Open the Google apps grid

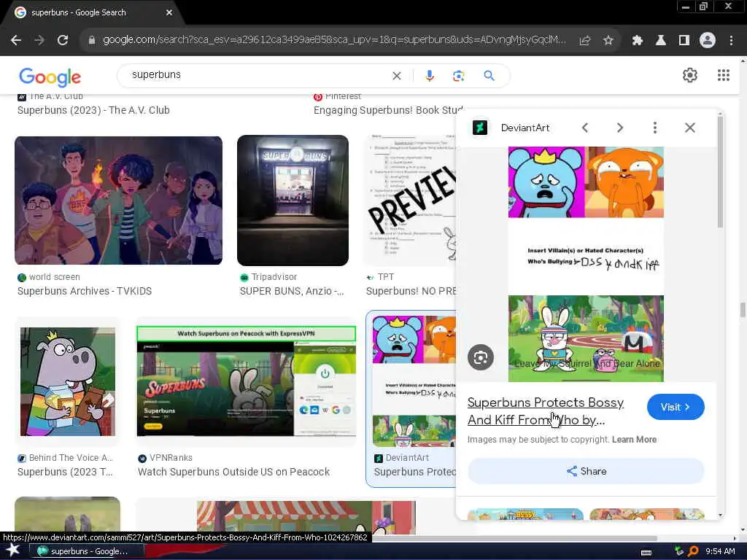[723, 75]
